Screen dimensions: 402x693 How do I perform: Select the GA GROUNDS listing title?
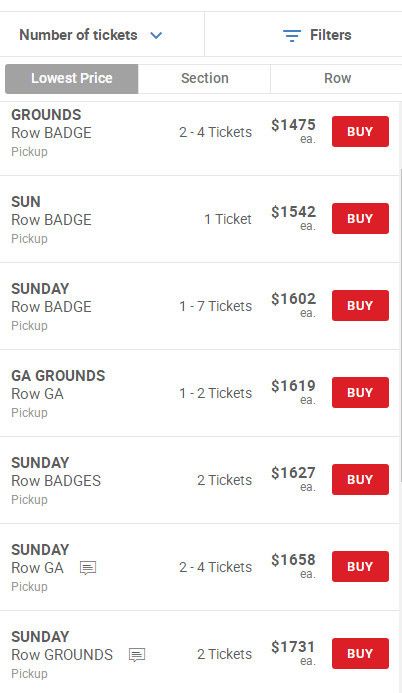pyautogui.click(x=58, y=376)
